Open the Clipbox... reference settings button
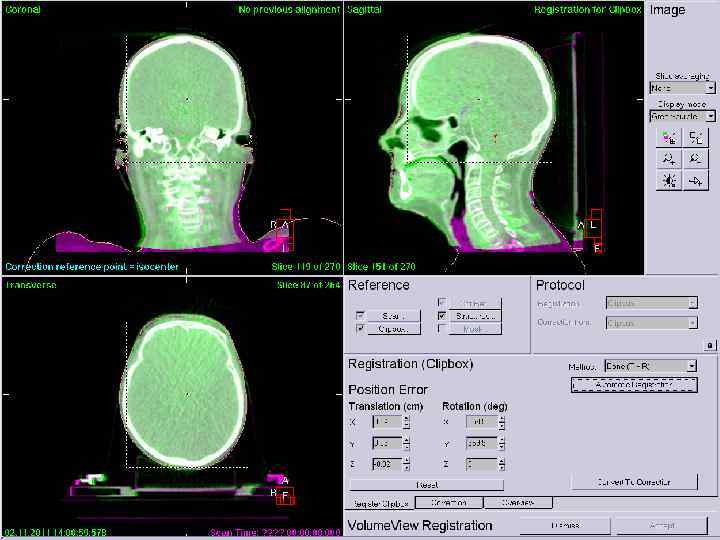The width and height of the screenshot is (720, 540). [x=394, y=329]
